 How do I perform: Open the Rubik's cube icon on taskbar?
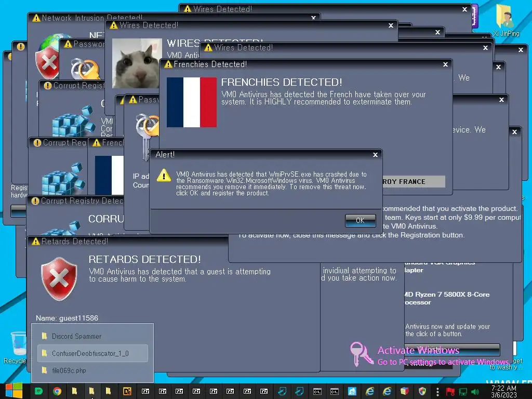point(404,391)
